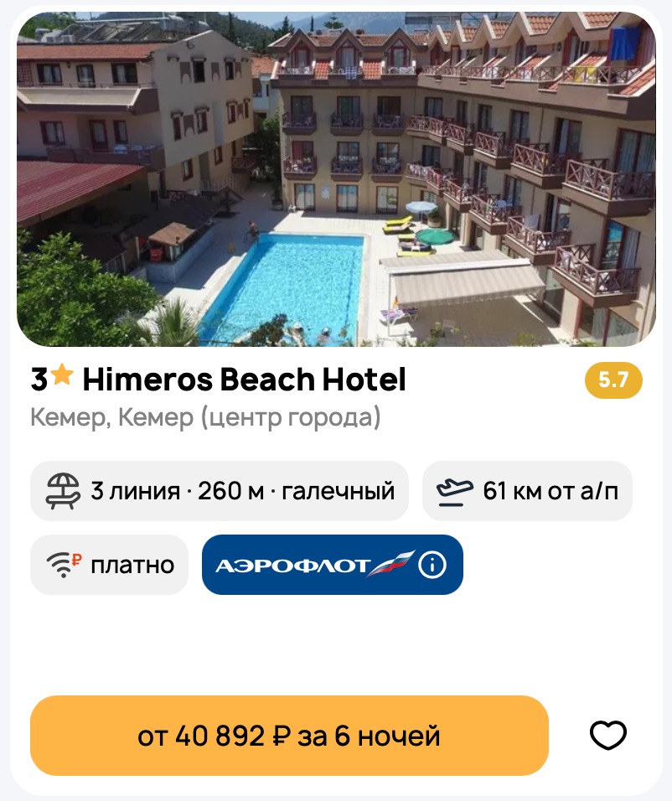Click the за 6 ночей label
672x801 pixels.
pos(369,736)
